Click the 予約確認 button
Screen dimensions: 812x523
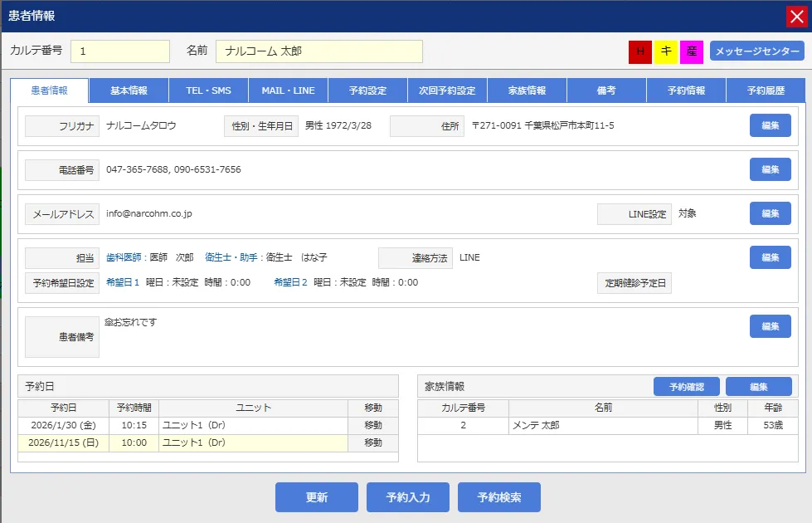point(686,387)
